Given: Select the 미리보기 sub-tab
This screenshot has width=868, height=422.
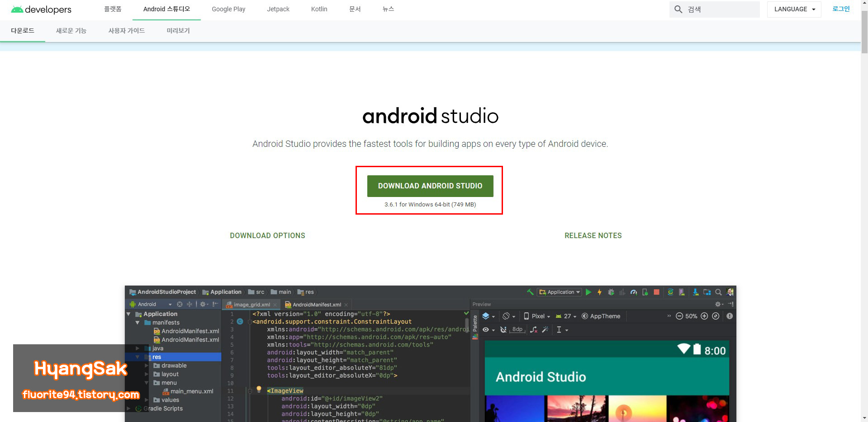Looking at the screenshot, I should (178, 31).
